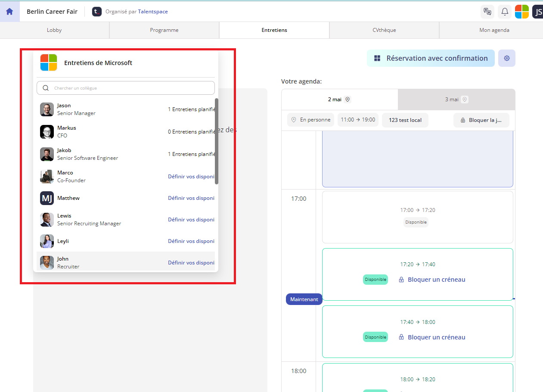The width and height of the screenshot is (543, 392).
Task: Open the Programme tab
Action: pos(164,30)
